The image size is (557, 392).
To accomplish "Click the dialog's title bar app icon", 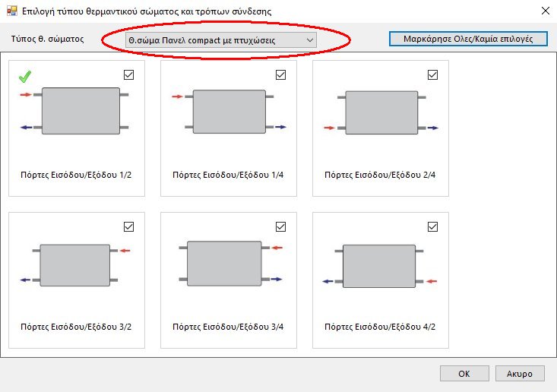I will 11,11.
